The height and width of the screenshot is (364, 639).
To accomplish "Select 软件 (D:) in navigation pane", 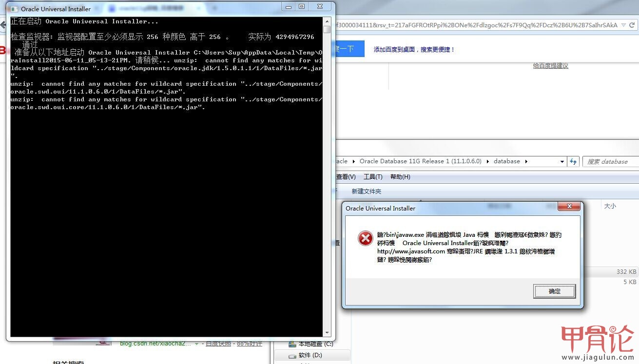I will [x=310, y=356].
